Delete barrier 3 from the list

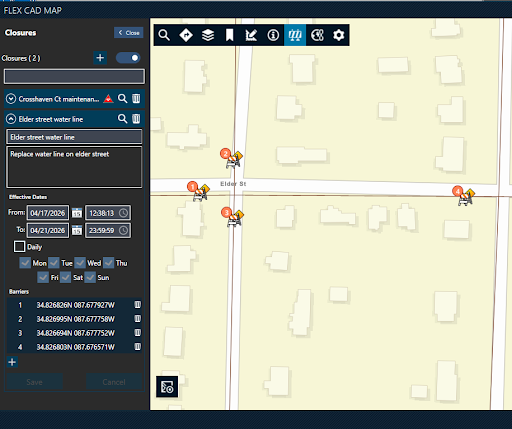coord(137,333)
